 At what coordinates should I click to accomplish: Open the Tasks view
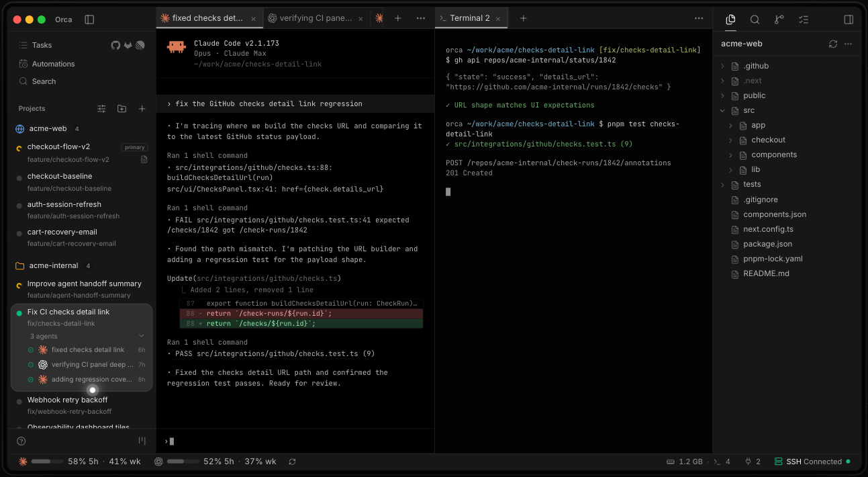coord(42,45)
